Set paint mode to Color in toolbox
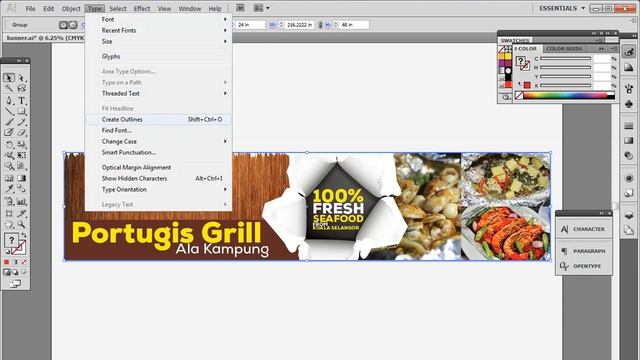Viewport: 640px width, 360px height. click(7, 262)
